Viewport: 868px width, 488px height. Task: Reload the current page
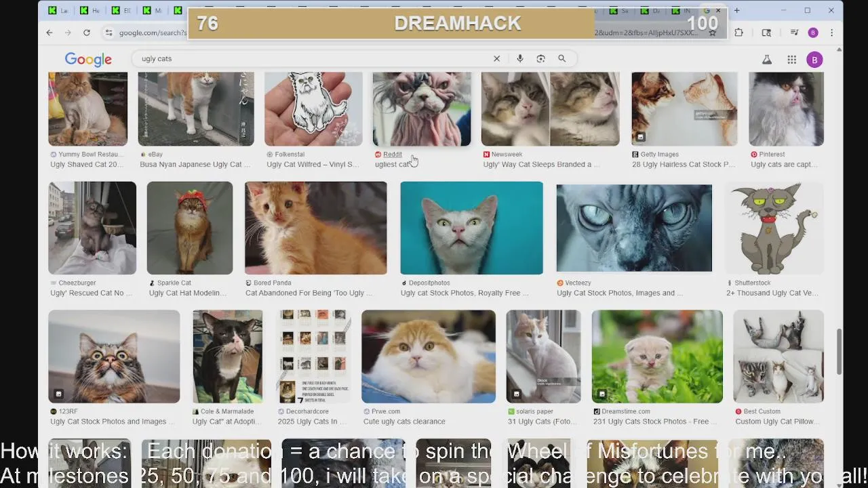[87, 33]
